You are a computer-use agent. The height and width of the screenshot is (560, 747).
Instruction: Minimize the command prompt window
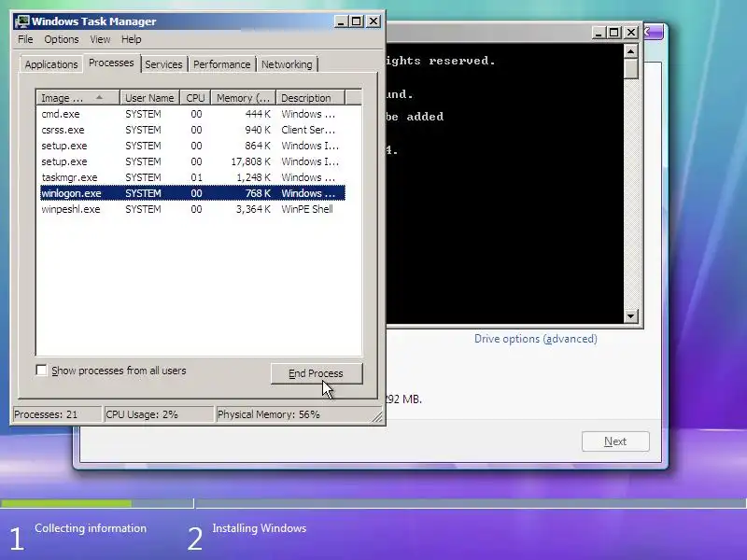[x=599, y=33]
